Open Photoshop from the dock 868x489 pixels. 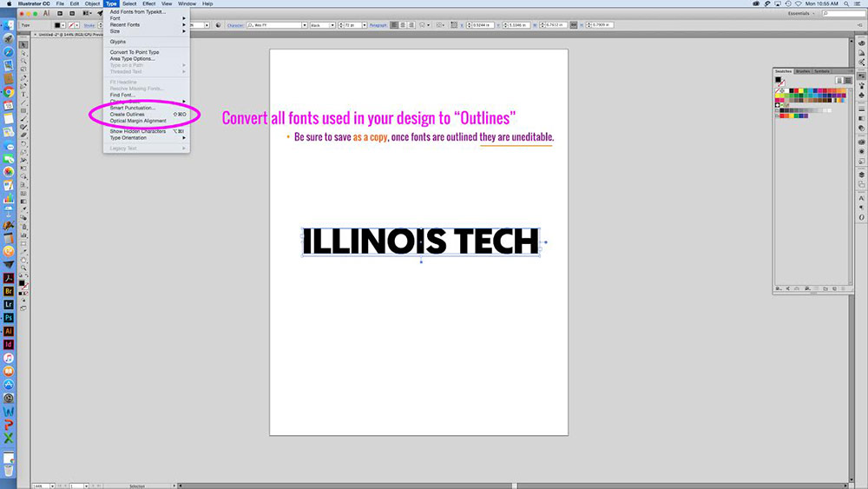point(9,318)
